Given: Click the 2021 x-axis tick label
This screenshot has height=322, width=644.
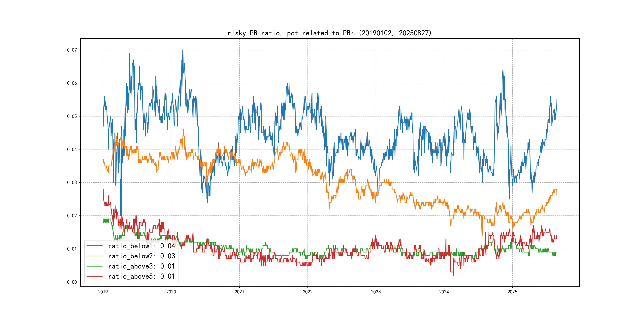Looking at the screenshot, I should [x=239, y=292].
